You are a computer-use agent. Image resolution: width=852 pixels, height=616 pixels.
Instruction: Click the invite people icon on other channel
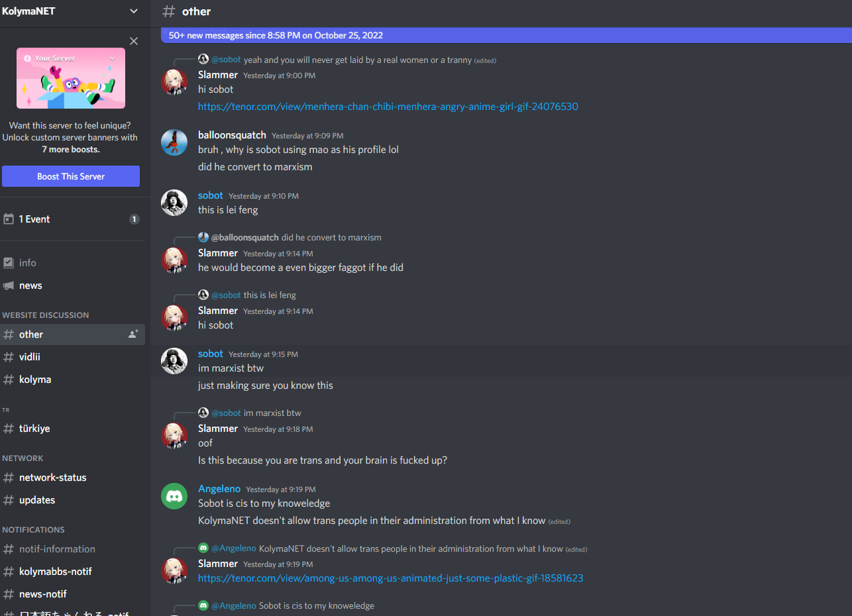tap(133, 334)
